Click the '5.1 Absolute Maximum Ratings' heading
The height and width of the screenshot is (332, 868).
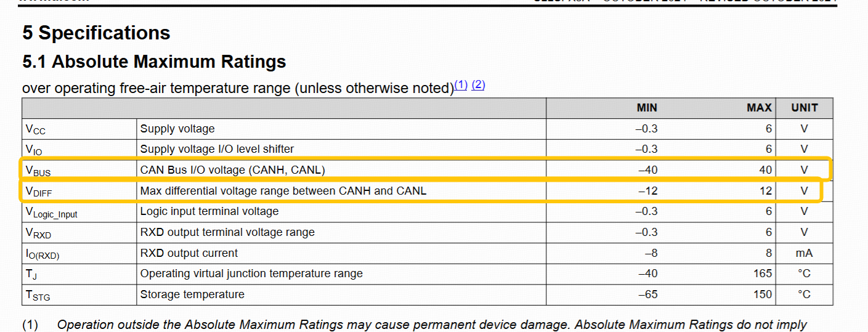click(x=154, y=62)
